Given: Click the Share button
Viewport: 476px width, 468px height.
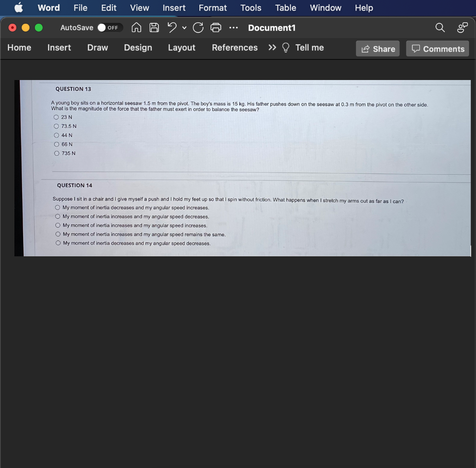Looking at the screenshot, I should 377,48.
